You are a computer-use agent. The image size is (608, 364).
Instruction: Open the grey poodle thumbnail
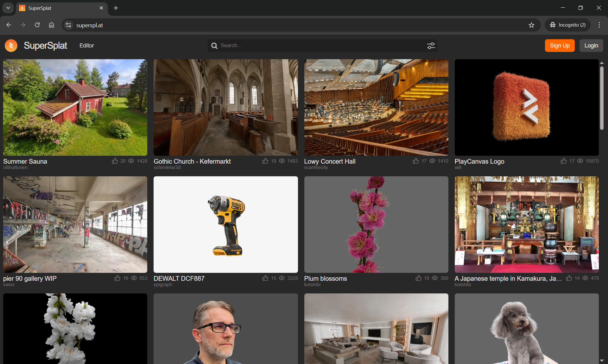[x=527, y=329]
